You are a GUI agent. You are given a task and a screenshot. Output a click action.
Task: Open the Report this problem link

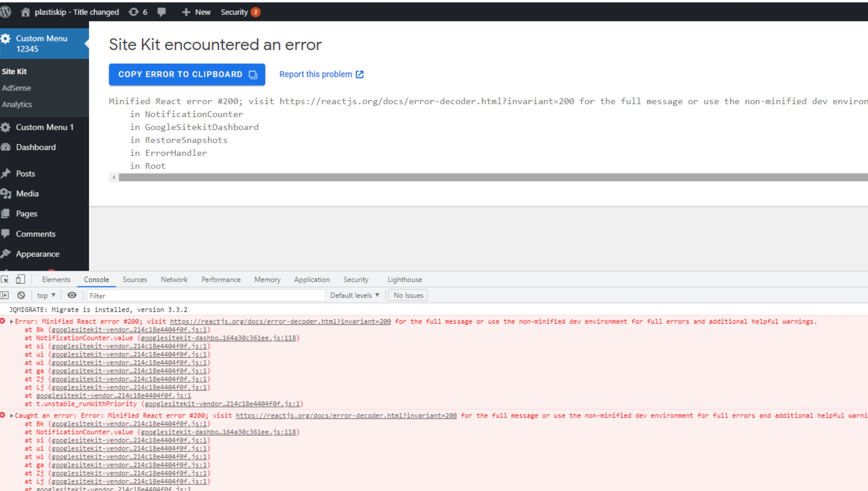[321, 74]
